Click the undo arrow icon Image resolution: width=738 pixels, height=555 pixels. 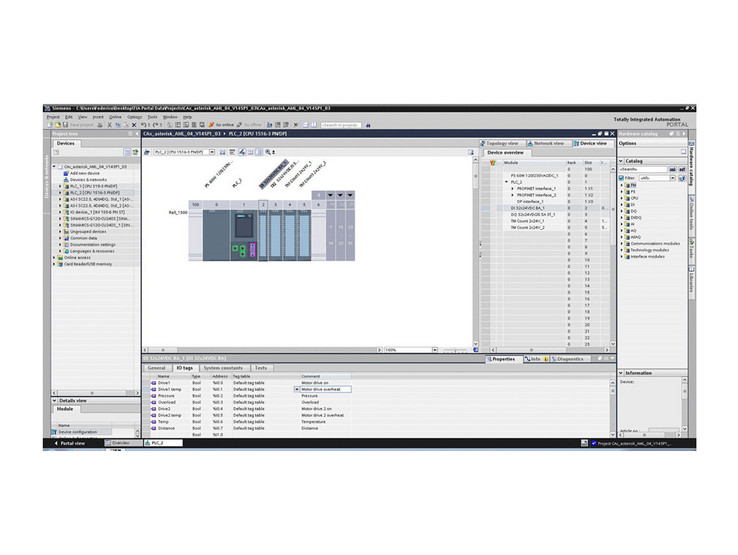(144, 125)
